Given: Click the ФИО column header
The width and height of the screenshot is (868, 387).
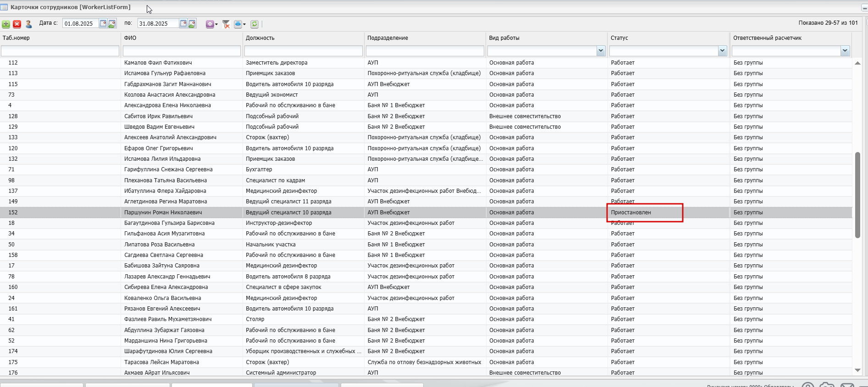Looking at the screenshot, I should (x=130, y=38).
